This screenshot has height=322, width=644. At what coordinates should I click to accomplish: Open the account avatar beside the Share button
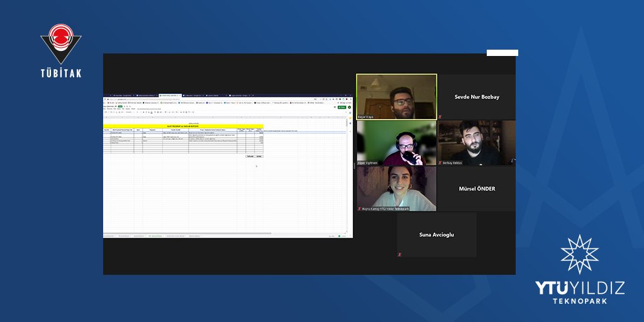(x=350, y=107)
